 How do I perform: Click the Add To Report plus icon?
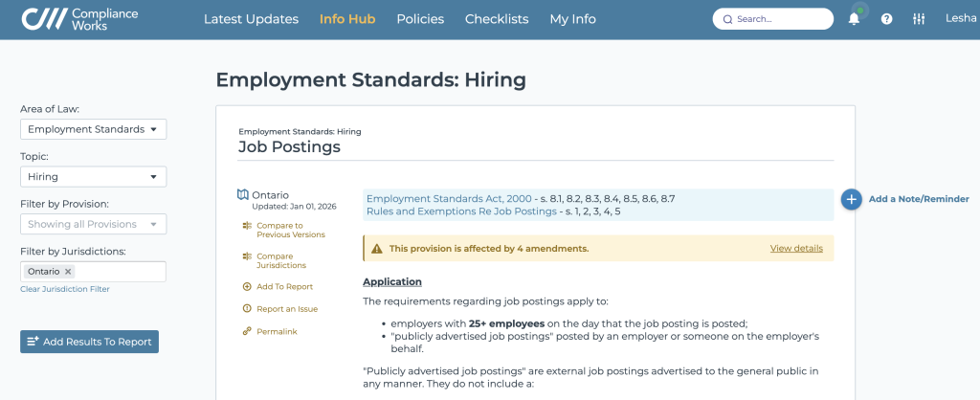coord(247,287)
